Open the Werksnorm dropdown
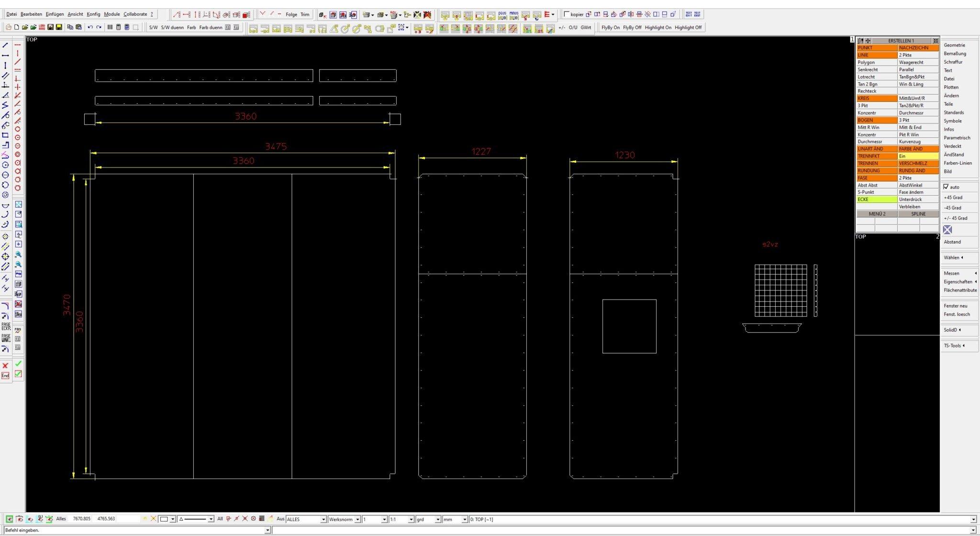Image resolution: width=980 pixels, height=536 pixels. [357, 519]
